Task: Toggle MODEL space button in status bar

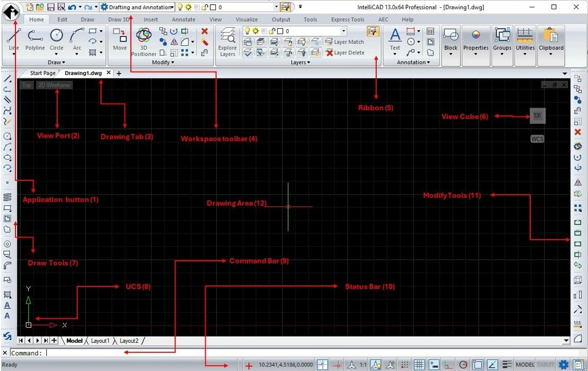Action: click(x=525, y=364)
